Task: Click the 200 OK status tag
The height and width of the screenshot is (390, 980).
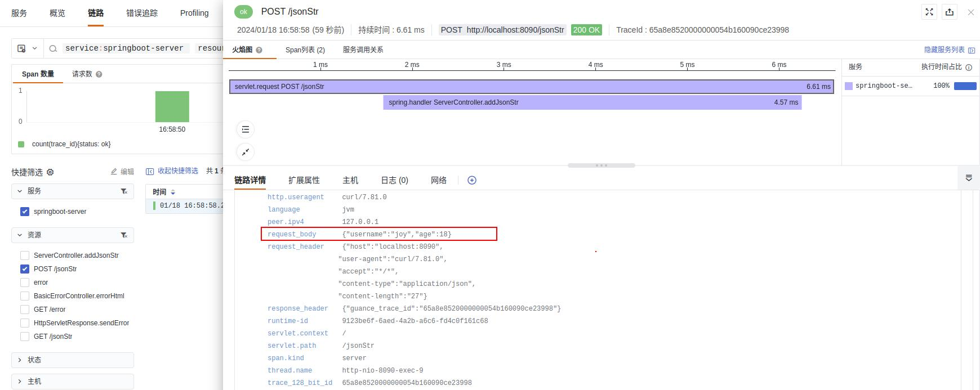Action: 586,30
